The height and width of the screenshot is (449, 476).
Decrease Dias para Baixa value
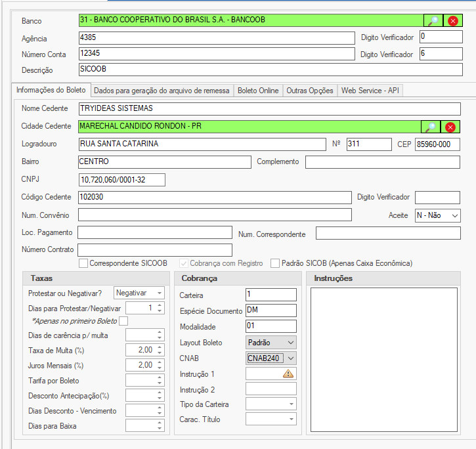pyautogui.click(x=160, y=429)
